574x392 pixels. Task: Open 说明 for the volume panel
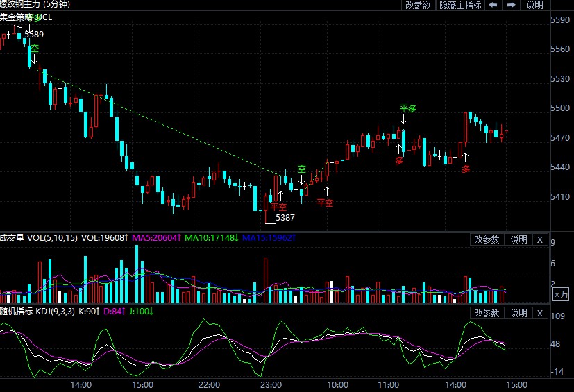518,239
